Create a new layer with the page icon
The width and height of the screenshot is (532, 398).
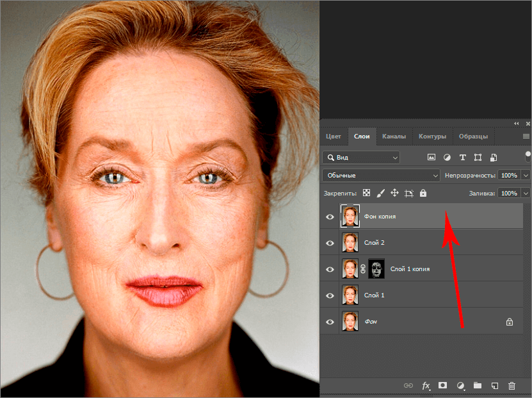tap(494, 385)
